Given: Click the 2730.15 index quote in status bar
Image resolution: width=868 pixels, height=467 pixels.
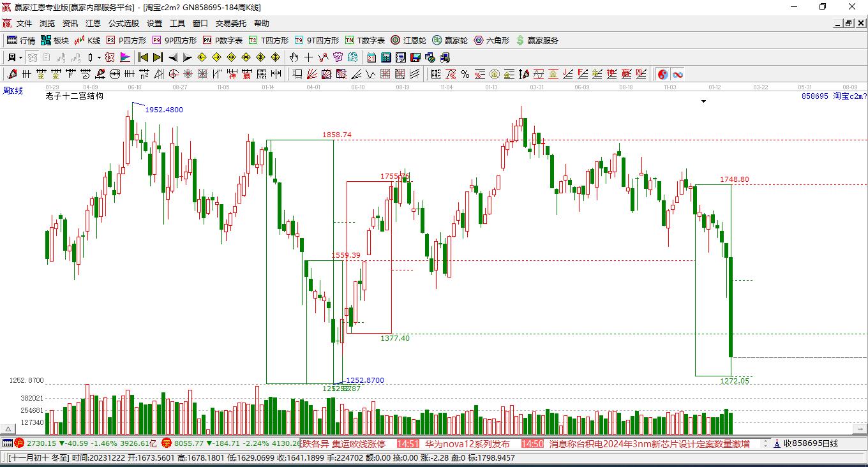Looking at the screenshot, I should point(41,444).
